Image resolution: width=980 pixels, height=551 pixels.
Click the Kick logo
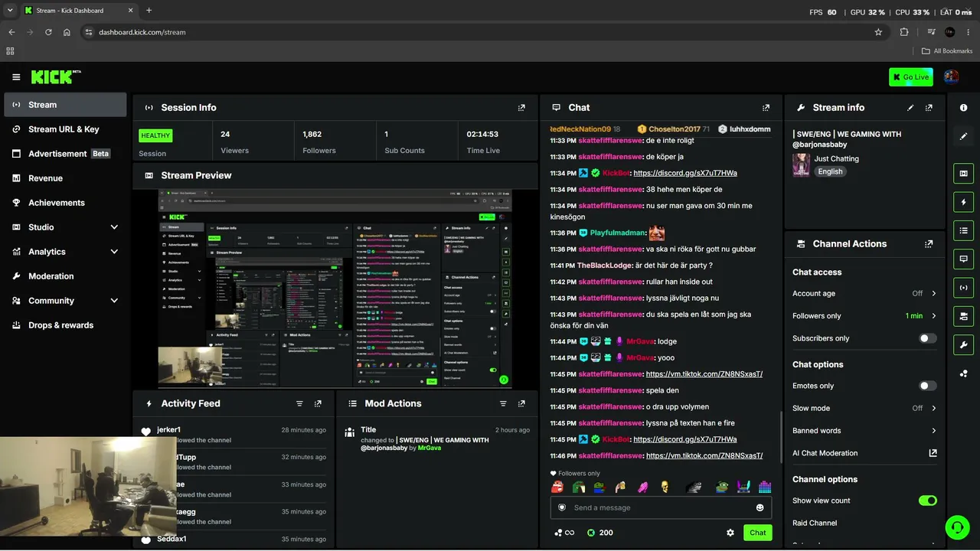click(56, 77)
